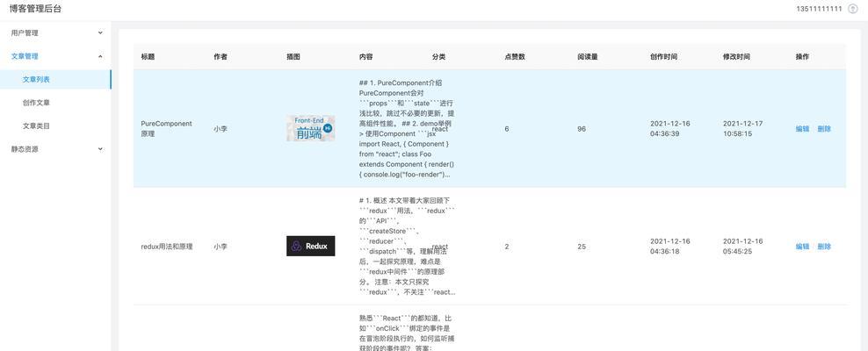
Task: Click the redux用法和原理 title cell
Action: click(167, 247)
